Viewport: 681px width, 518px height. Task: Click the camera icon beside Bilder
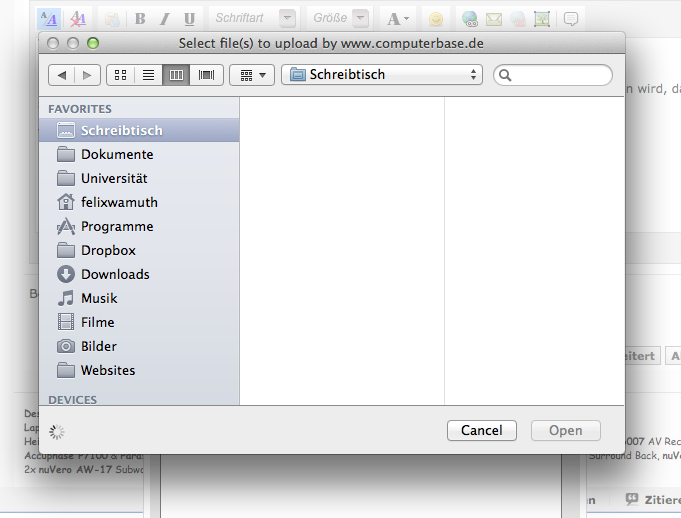(66, 346)
